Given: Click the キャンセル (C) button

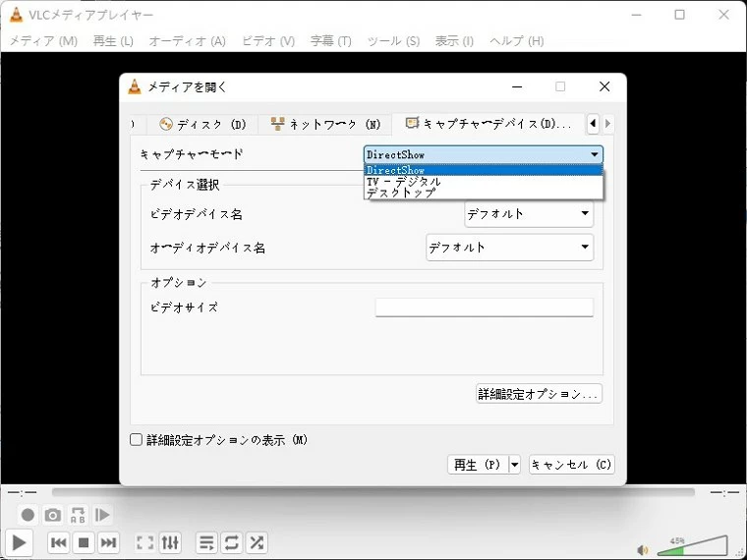Looking at the screenshot, I should pyautogui.click(x=572, y=465).
